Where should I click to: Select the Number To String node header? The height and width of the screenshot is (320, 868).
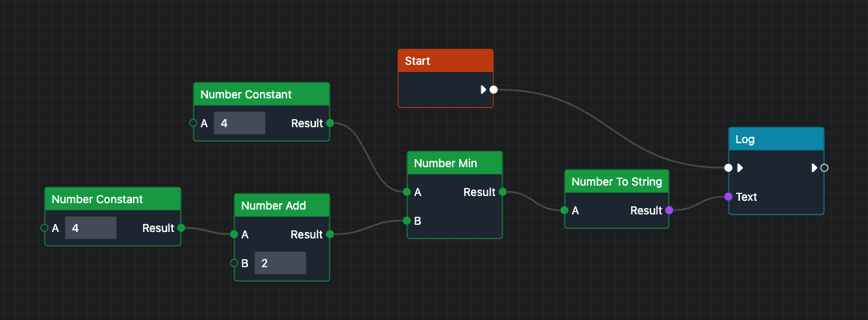pos(617,182)
